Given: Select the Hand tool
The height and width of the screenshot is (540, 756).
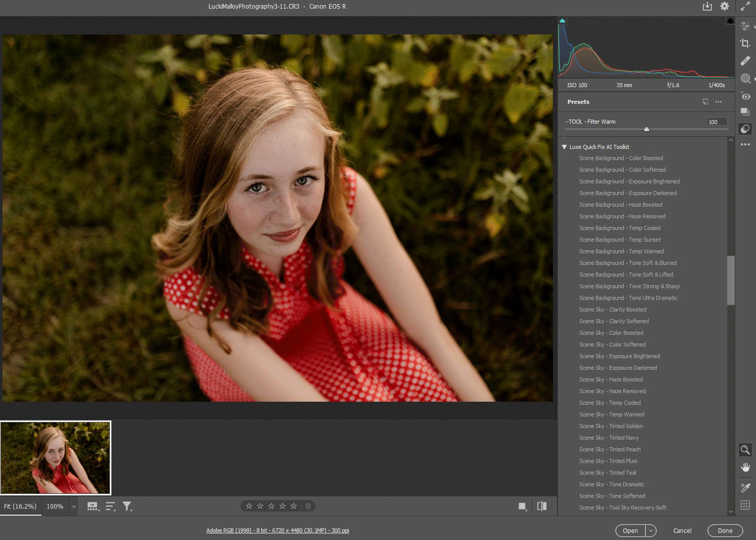Looking at the screenshot, I should (745, 467).
